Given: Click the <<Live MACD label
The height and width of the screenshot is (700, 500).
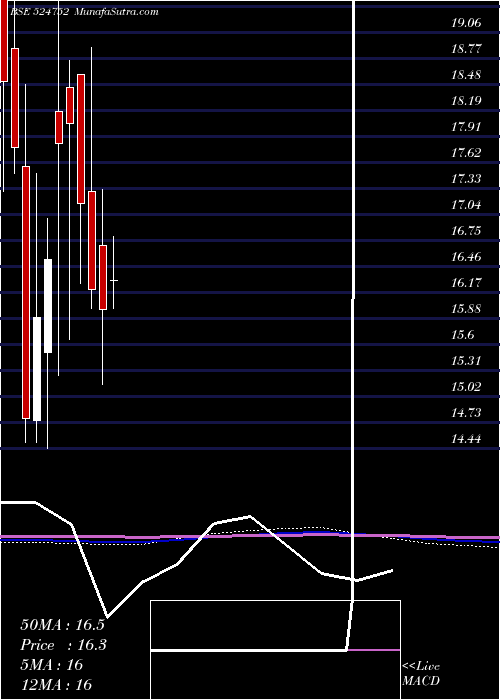Looking at the screenshot, I should [421, 674].
